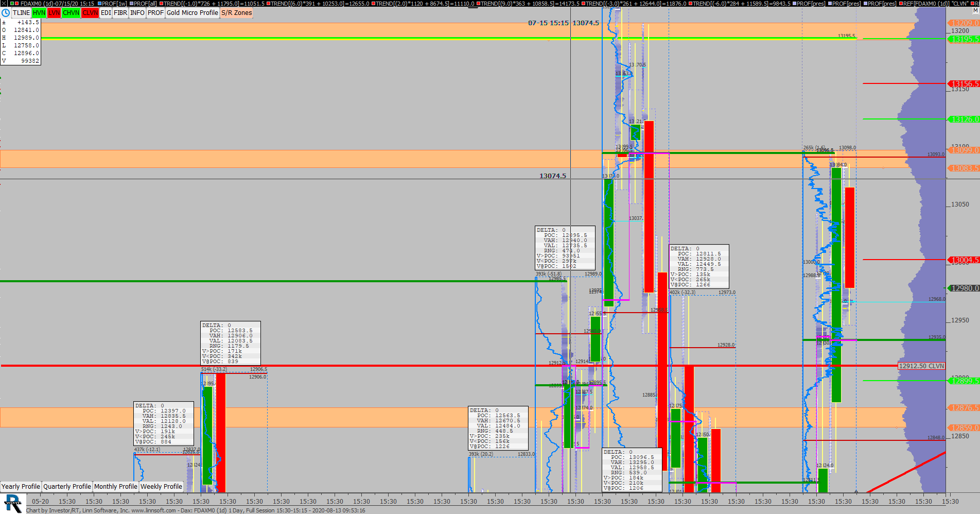Click the 05-20 date label on time axis
980x514 pixels.
click(40, 501)
